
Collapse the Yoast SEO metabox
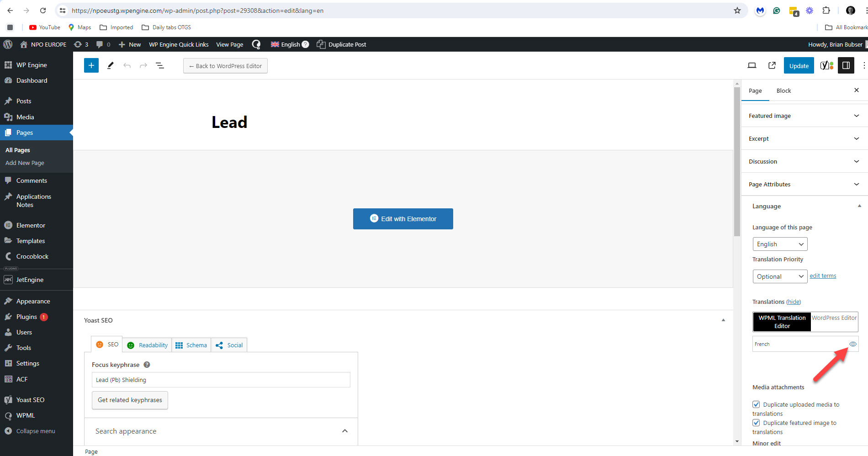(x=723, y=320)
